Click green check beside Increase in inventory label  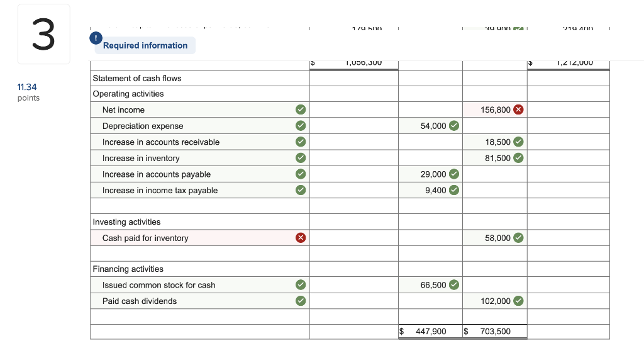[x=301, y=158]
